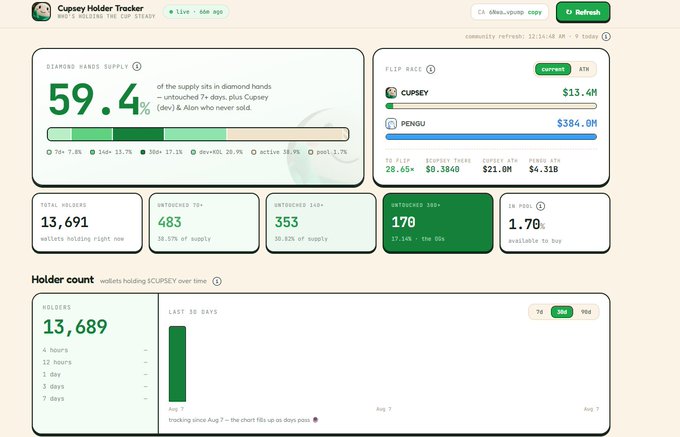Viewport: 680px width, 437px height.
Task: Click the 14d+ legend marker
Action: 92,152
